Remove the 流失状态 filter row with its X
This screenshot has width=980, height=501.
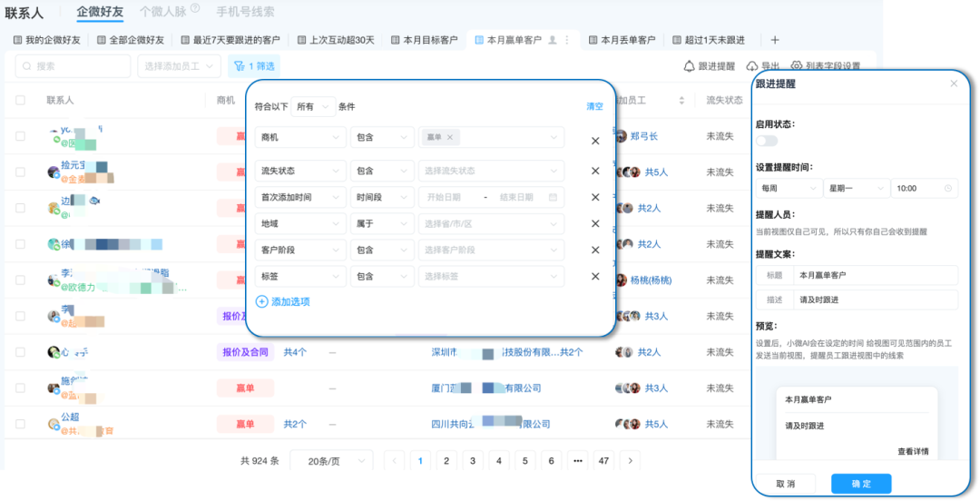coord(595,171)
